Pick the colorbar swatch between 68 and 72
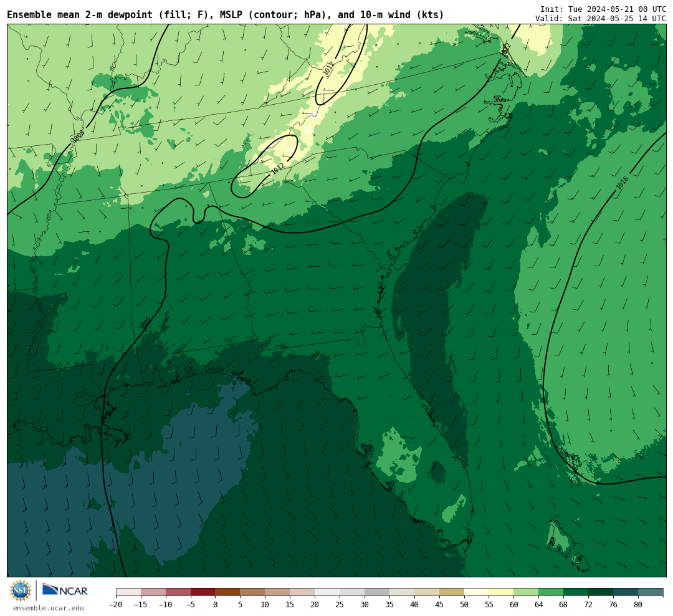Screen dimensions: 673x616 point(576,592)
